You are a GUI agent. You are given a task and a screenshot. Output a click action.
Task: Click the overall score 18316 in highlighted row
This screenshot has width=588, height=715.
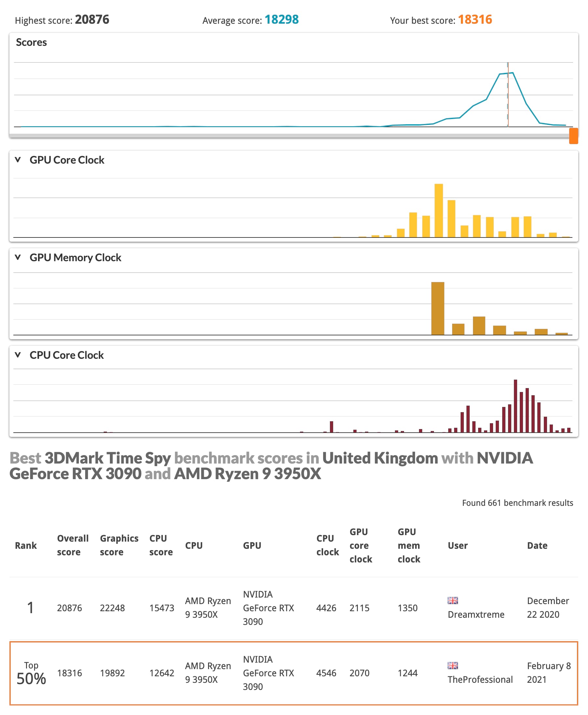[x=70, y=673]
